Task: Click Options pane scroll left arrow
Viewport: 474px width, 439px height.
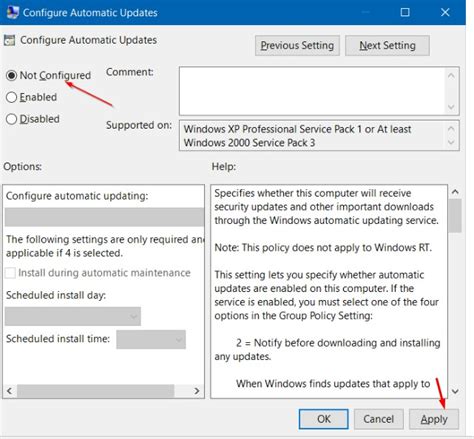Action: point(10,391)
